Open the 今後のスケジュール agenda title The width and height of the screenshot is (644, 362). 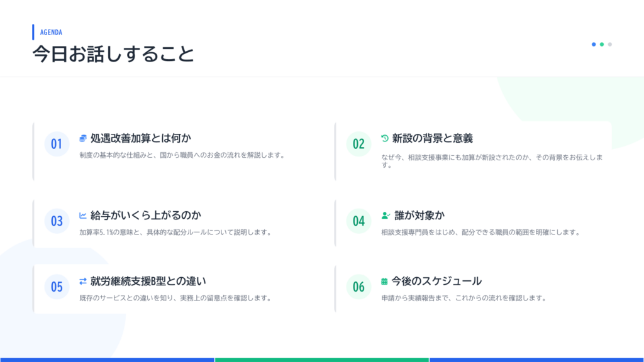point(436,281)
